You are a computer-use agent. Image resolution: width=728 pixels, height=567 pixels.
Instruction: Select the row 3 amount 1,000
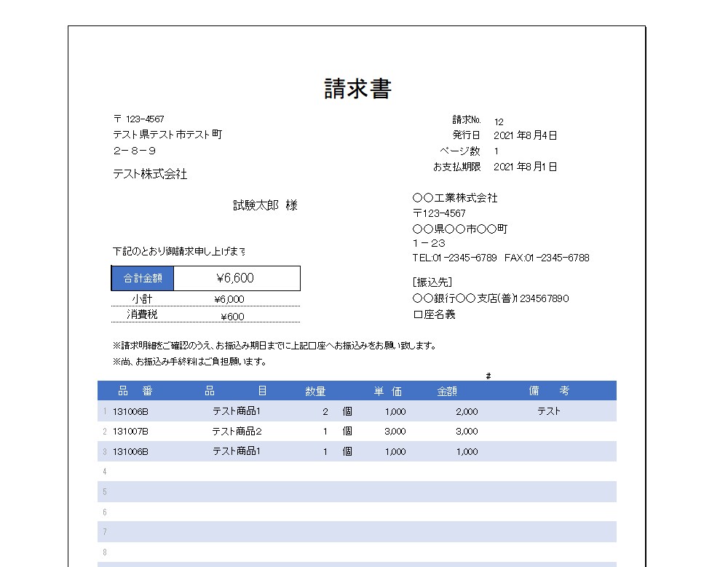point(467,452)
